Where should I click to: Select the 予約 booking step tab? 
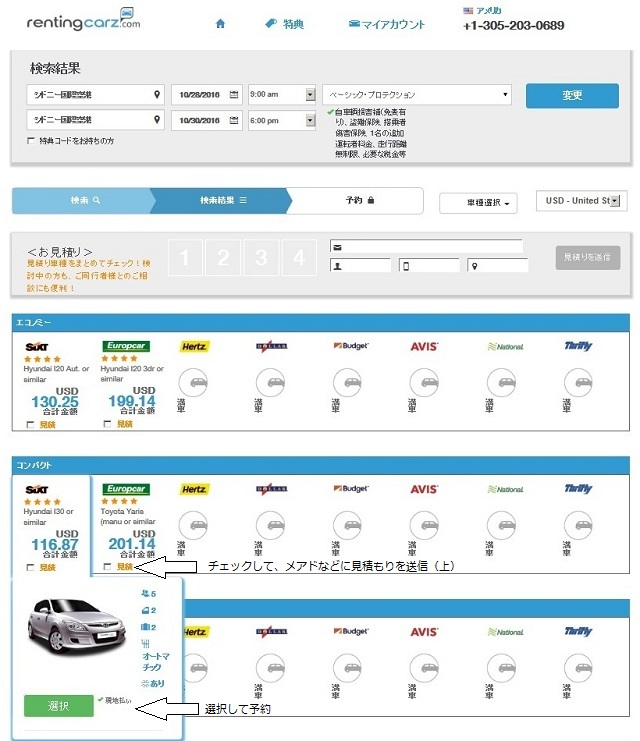pos(357,200)
